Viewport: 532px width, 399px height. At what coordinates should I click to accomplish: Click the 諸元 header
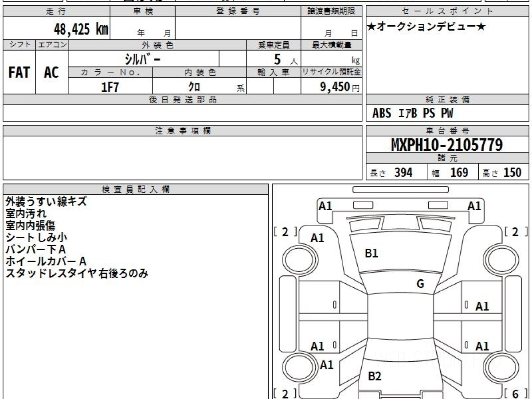point(447,158)
